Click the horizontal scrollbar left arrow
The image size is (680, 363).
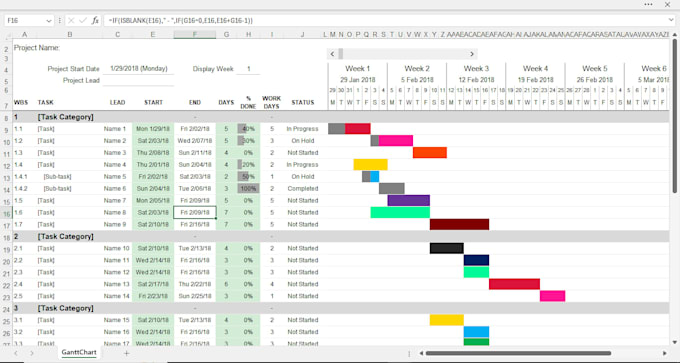tap(420, 353)
